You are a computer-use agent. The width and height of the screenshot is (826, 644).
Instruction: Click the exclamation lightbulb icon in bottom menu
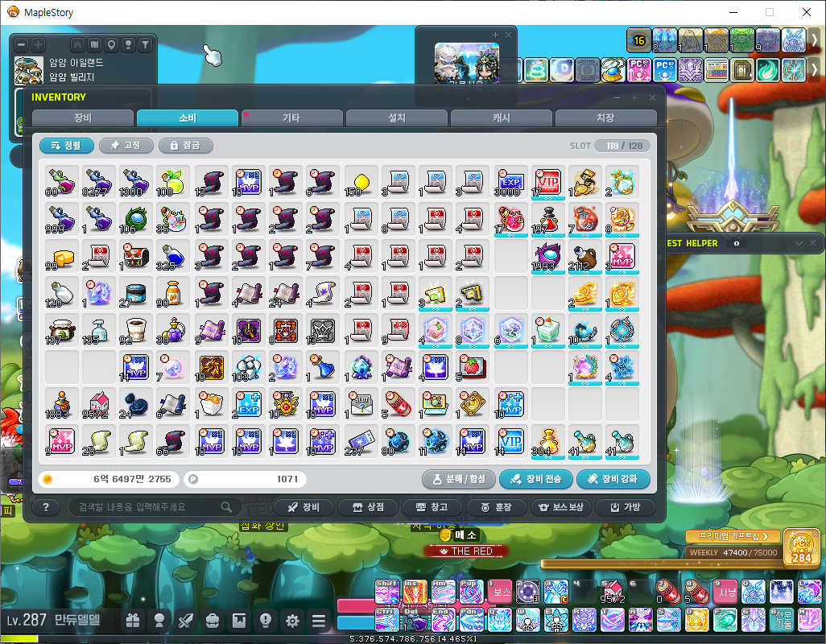tap(266, 621)
